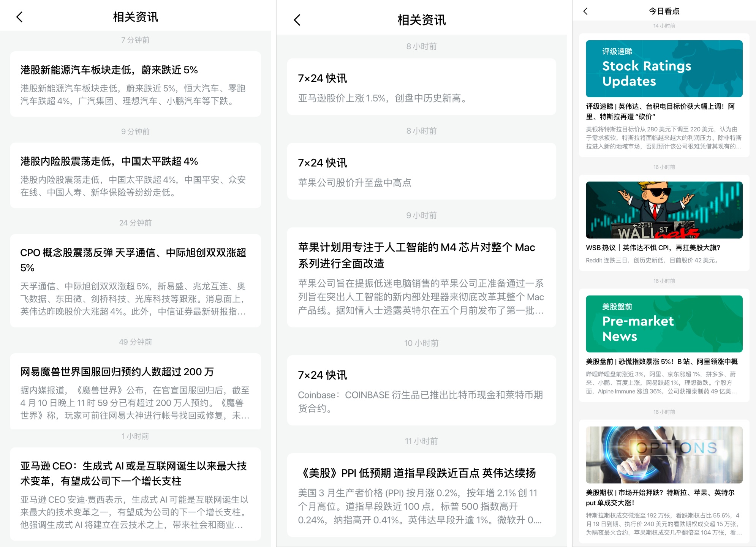Open Pre-market News green banner

coord(664,324)
